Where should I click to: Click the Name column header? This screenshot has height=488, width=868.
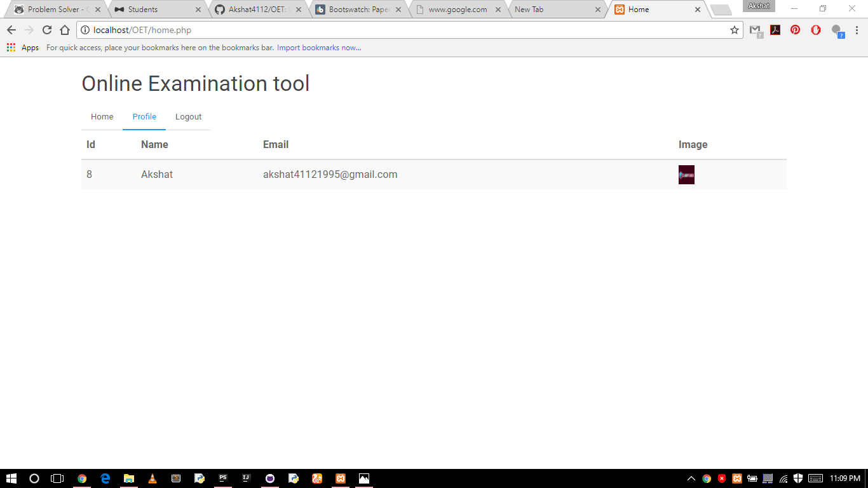tap(154, 145)
